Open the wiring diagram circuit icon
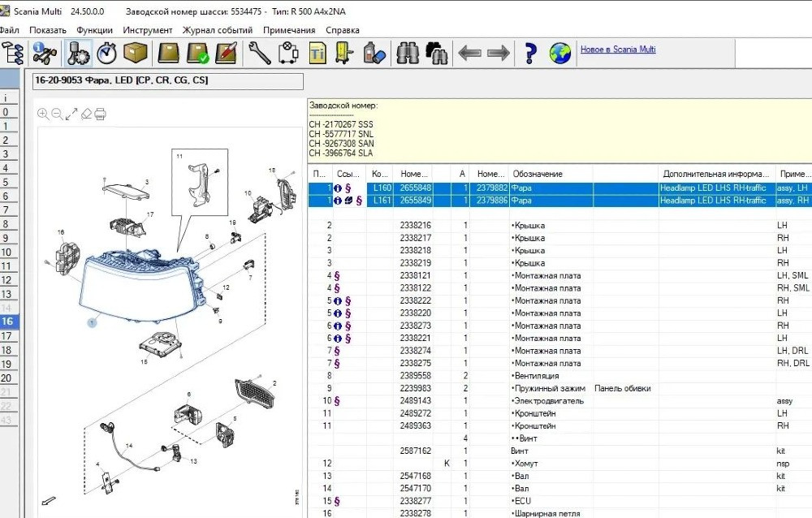The width and height of the screenshot is (812, 518). pos(288,53)
